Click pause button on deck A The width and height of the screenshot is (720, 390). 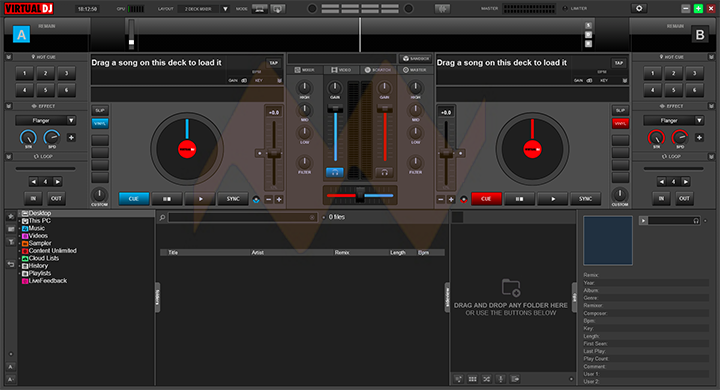click(x=167, y=199)
